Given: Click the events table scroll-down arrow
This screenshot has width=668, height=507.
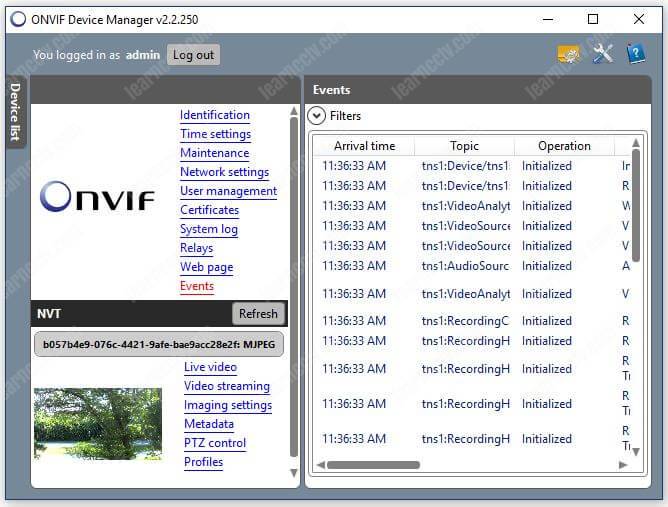Looking at the screenshot, I should coord(636,452).
